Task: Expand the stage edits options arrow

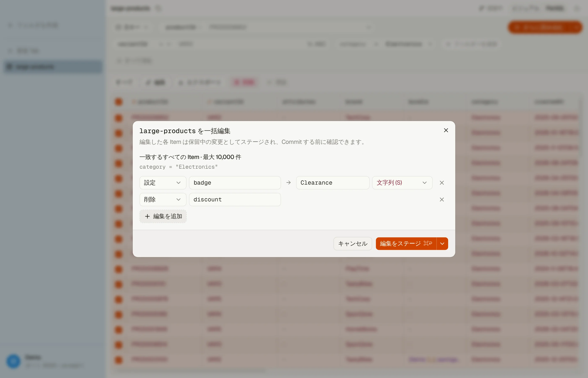Action: coord(442,243)
